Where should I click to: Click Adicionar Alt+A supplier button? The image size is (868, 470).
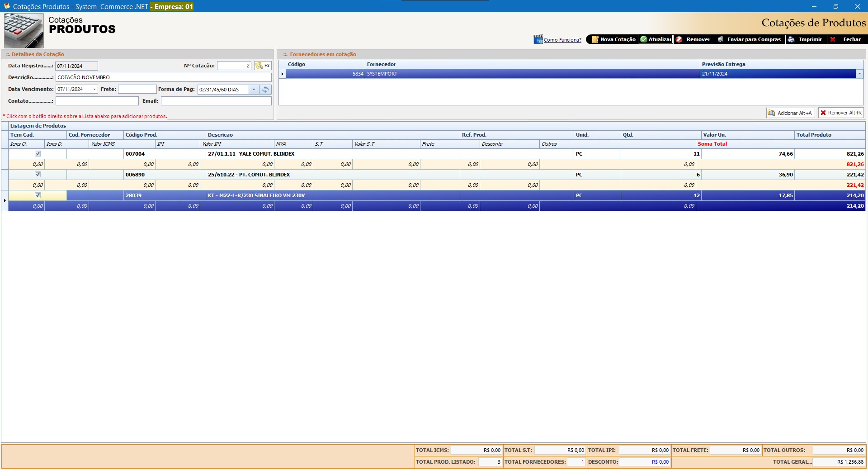coord(790,113)
